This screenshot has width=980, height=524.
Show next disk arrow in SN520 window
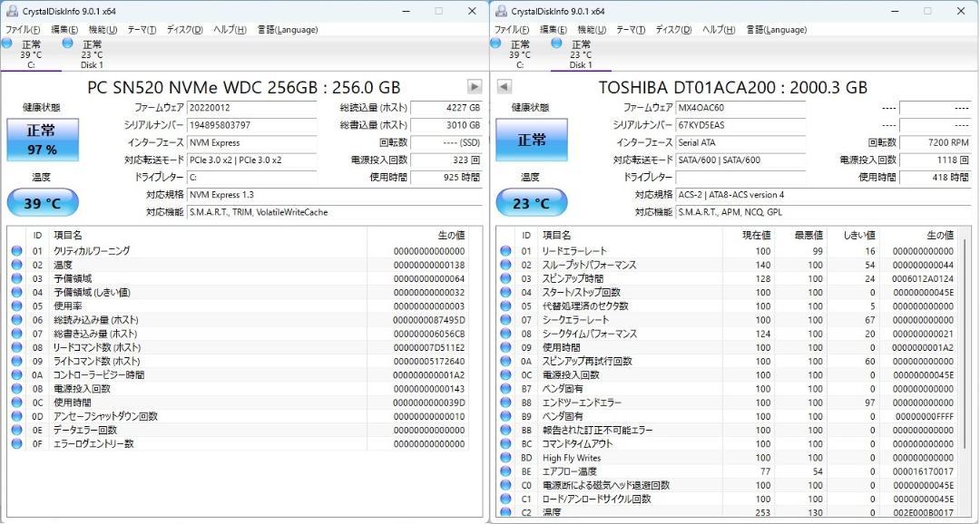pos(475,87)
